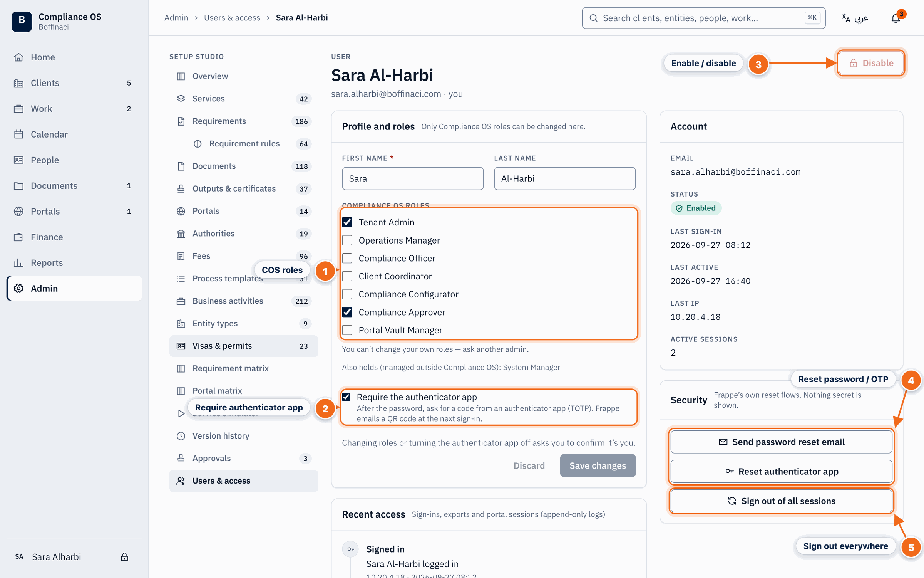Send password reset email
924x578 pixels.
(781, 442)
